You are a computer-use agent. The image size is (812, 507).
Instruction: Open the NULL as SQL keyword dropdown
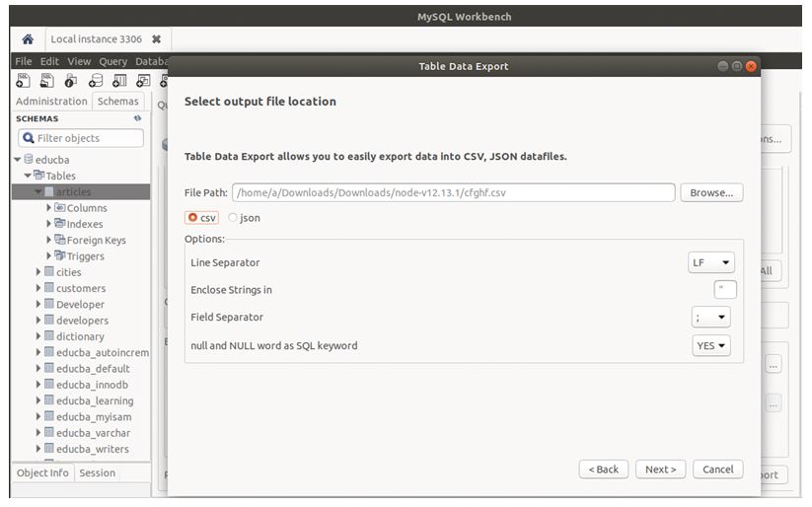[711, 345]
